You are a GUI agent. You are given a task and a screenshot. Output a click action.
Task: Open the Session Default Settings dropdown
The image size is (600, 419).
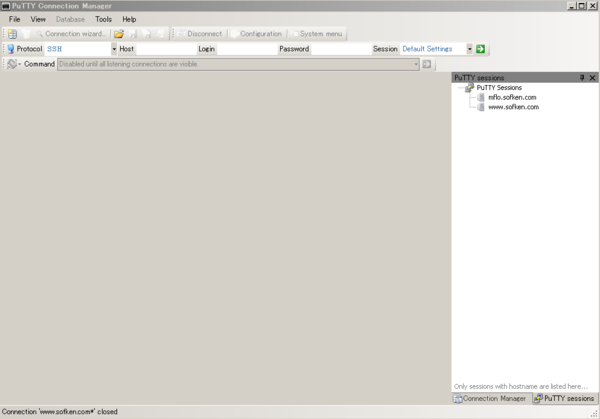(470, 49)
